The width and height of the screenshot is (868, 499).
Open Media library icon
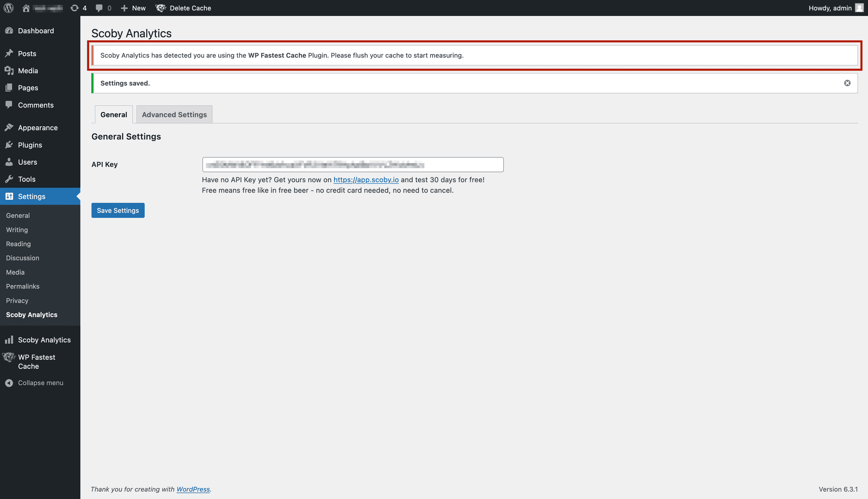pyautogui.click(x=9, y=71)
